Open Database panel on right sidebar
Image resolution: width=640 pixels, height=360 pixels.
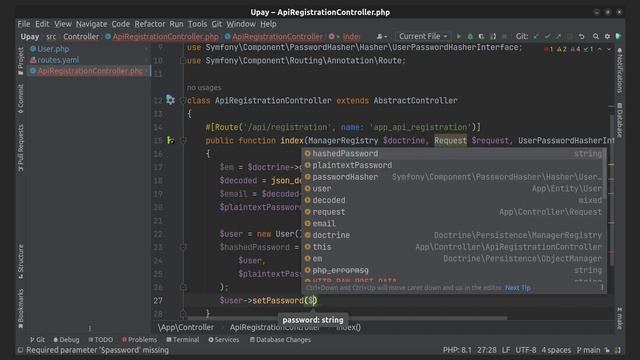tap(620, 120)
